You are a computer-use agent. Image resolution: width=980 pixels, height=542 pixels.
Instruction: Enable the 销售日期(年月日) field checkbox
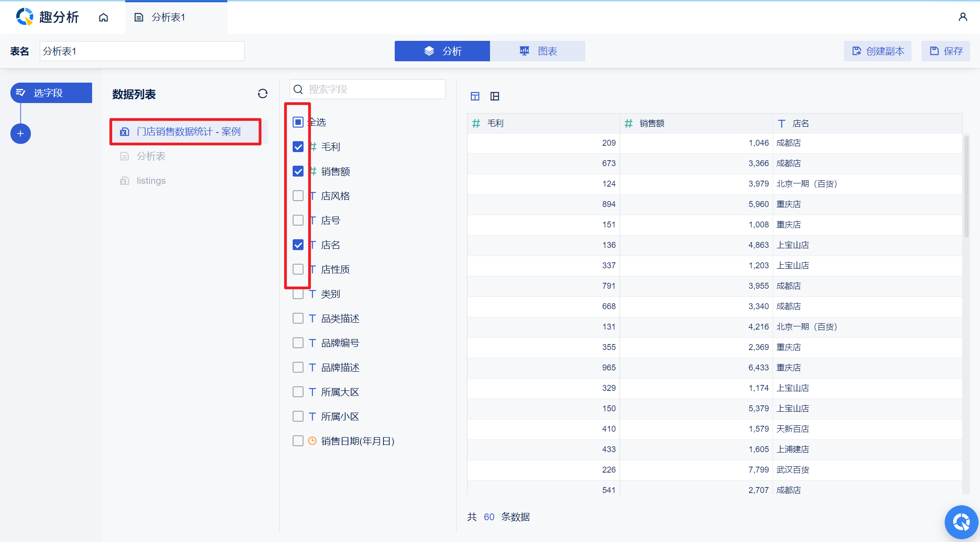tap(298, 441)
